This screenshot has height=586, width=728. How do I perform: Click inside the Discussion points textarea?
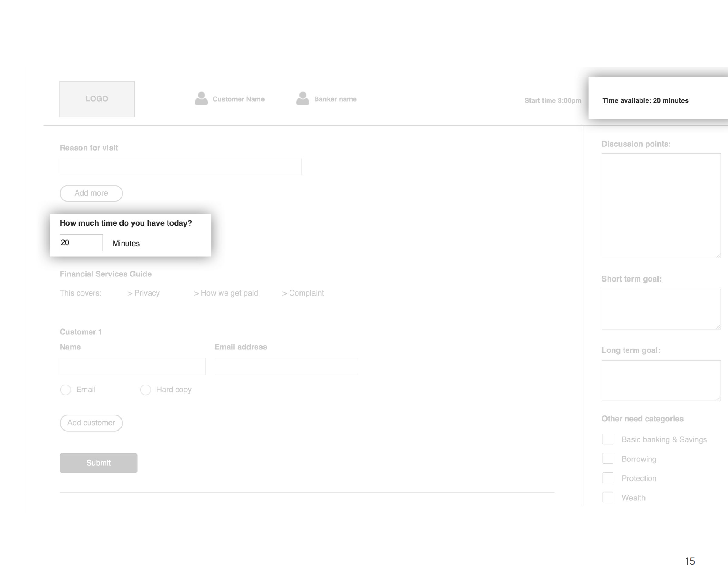click(x=661, y=205)
